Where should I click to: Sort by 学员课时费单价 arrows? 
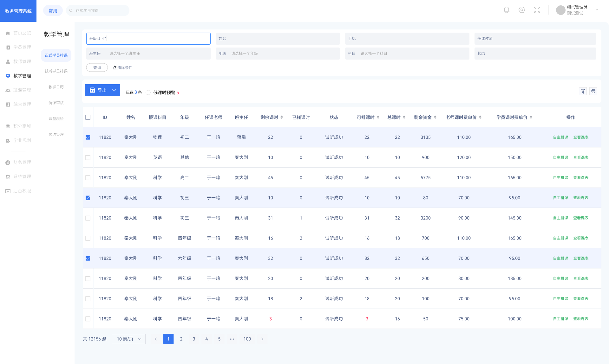tap(531, 117)
